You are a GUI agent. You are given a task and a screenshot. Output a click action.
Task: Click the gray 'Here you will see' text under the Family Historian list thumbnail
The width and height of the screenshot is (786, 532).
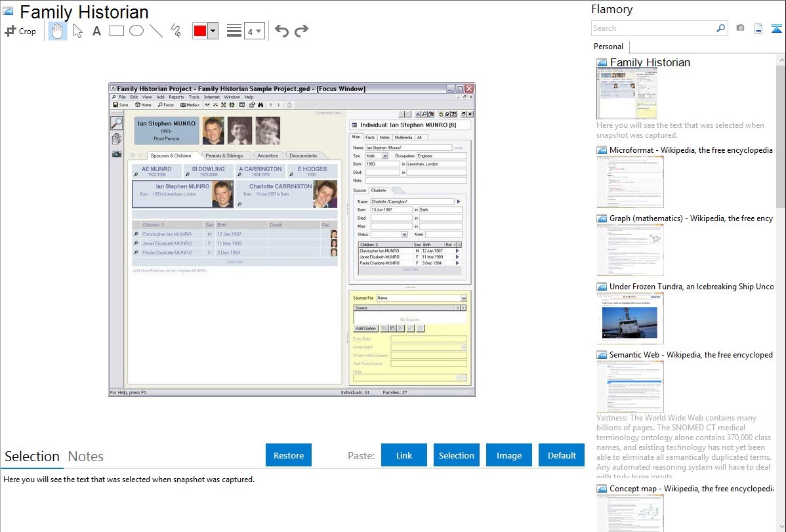pos(680,131)
